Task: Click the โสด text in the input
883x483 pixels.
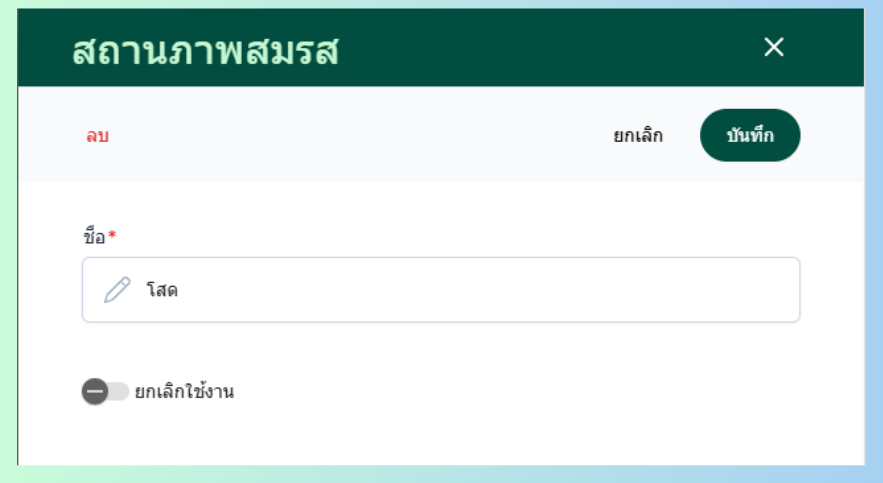Action: (x=162, y=291)
